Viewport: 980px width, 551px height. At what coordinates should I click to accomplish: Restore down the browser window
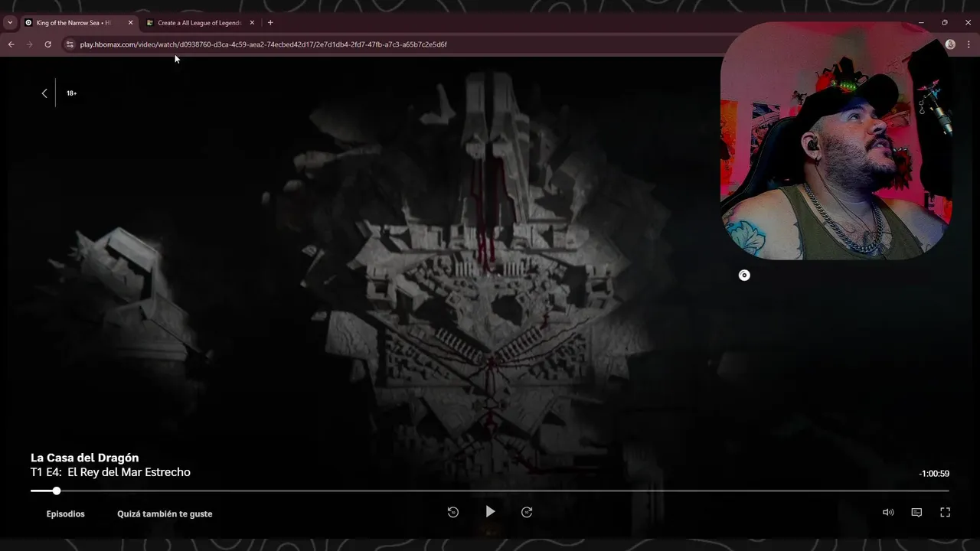pos(945,23)
